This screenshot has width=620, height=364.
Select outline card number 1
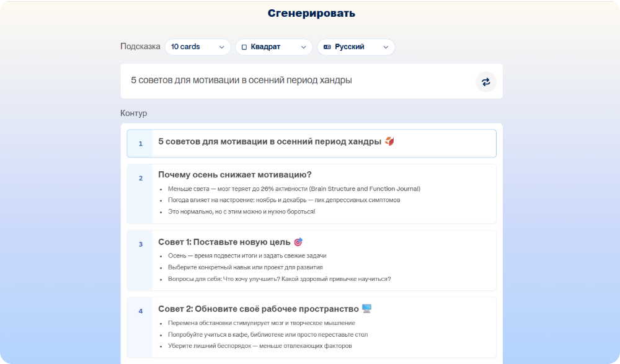[x=140, y=143]
